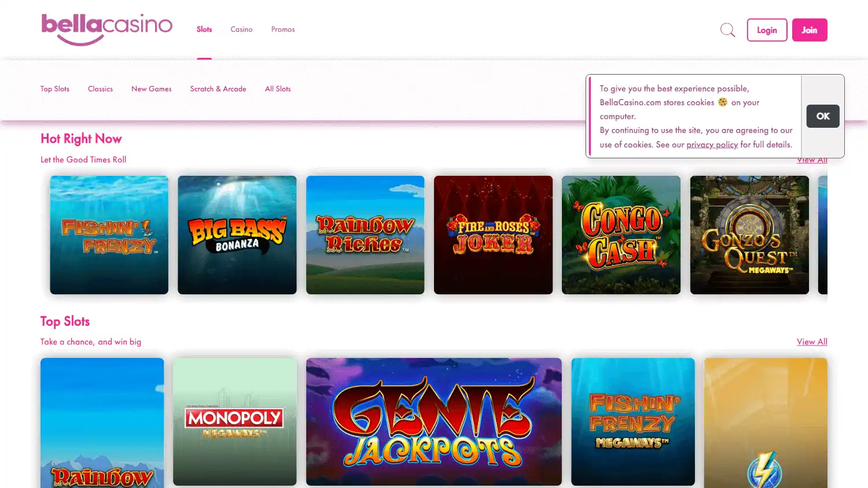The image size is (868, 488).
Task: Click the Hot Right Now heading
Action: [x=81, y=139]
